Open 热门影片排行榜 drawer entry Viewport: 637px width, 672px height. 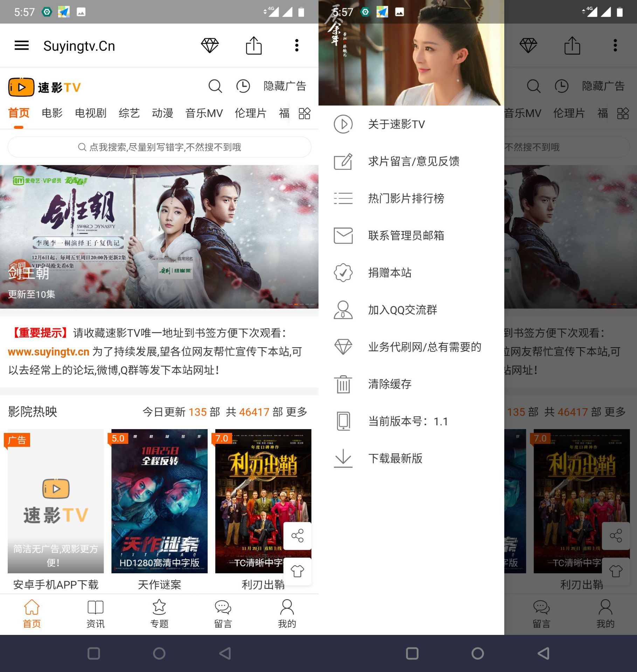coord(411,198)
